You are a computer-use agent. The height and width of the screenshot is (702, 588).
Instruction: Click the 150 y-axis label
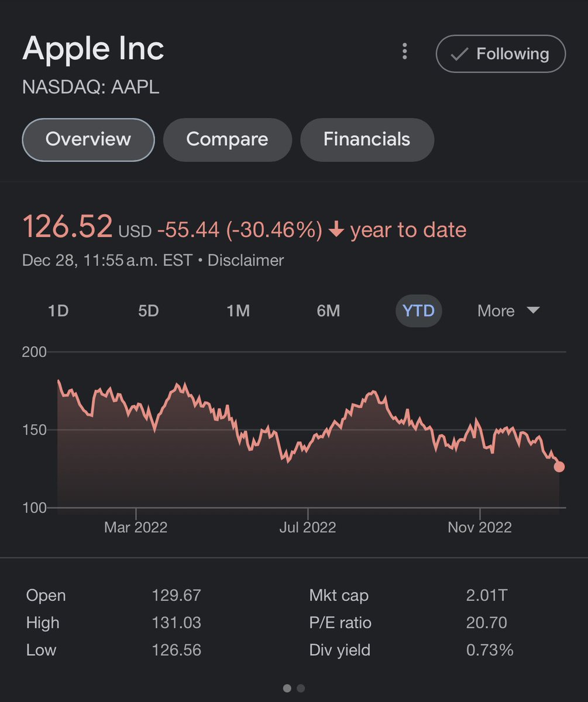(x=35, y=430)
